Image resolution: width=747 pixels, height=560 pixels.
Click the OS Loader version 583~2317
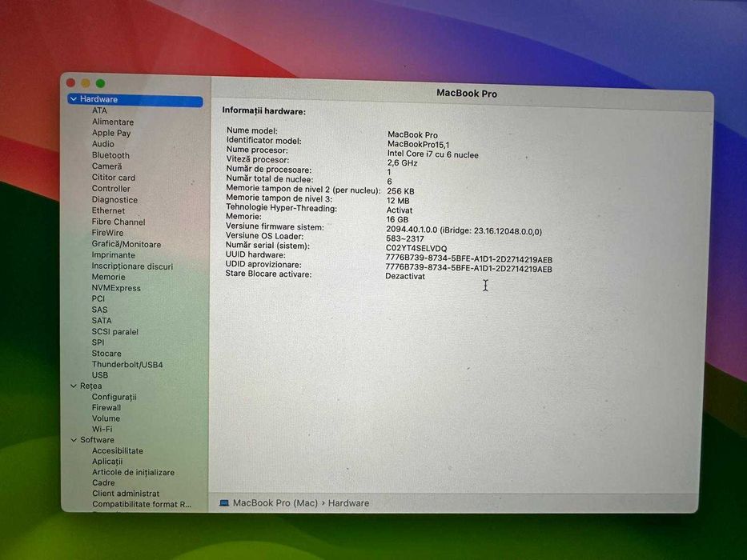pyautogui.click(x=404, y=238)
